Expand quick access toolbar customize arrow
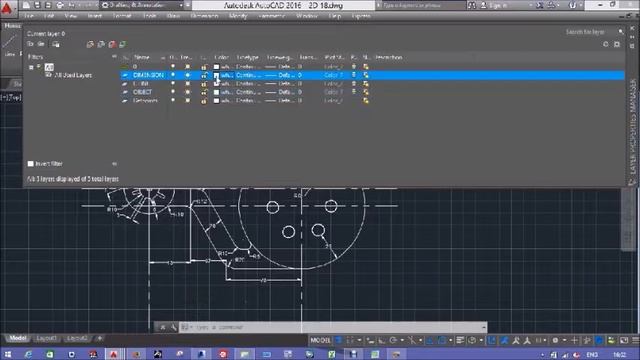This screenshot has height=360, width=640. (x=188, y=5)
